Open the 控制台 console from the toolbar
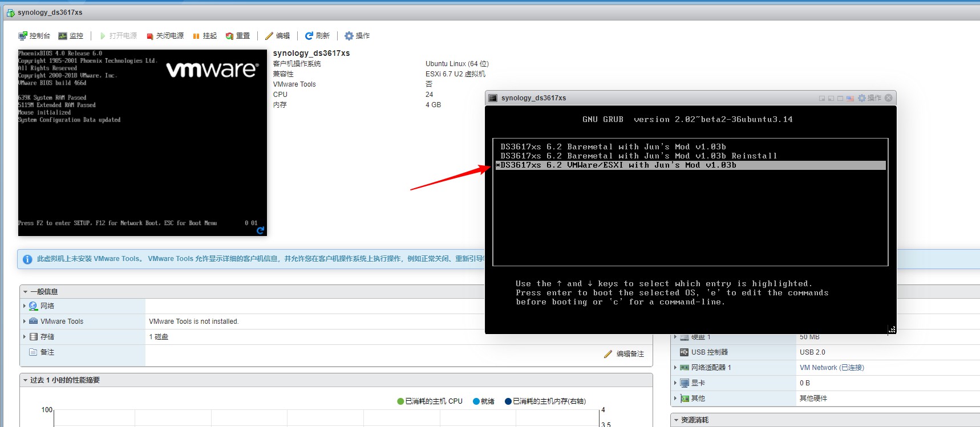The height and width of the screenshot is (427, 980). click(34, 36)
